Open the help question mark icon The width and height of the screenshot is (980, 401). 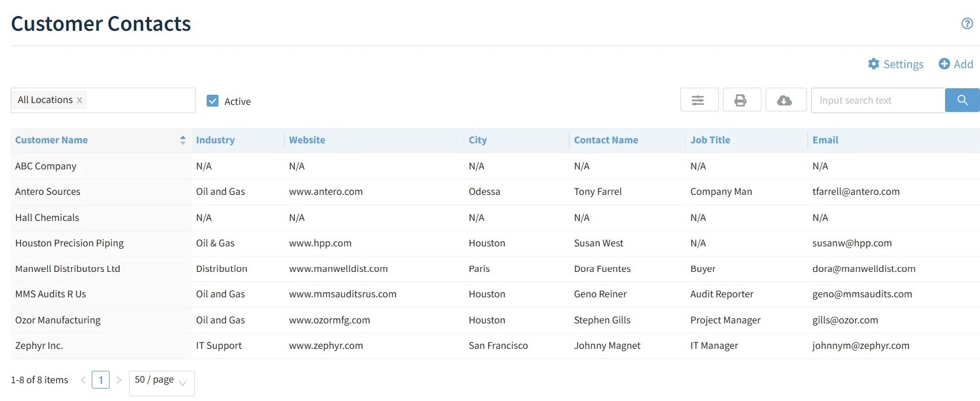point(967,24)
